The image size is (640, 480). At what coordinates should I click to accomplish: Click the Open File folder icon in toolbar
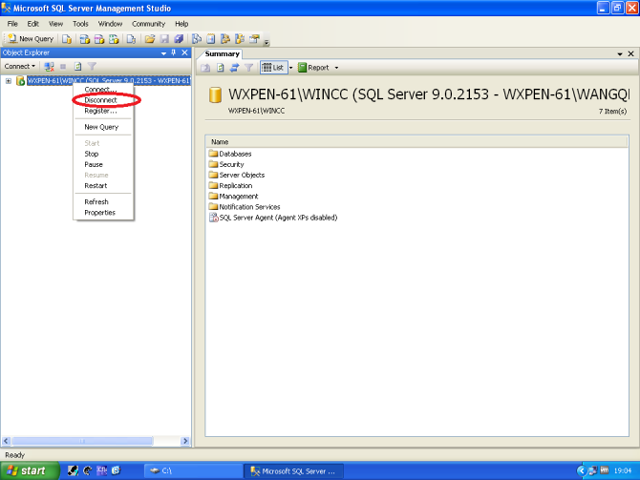pos(149,39)
